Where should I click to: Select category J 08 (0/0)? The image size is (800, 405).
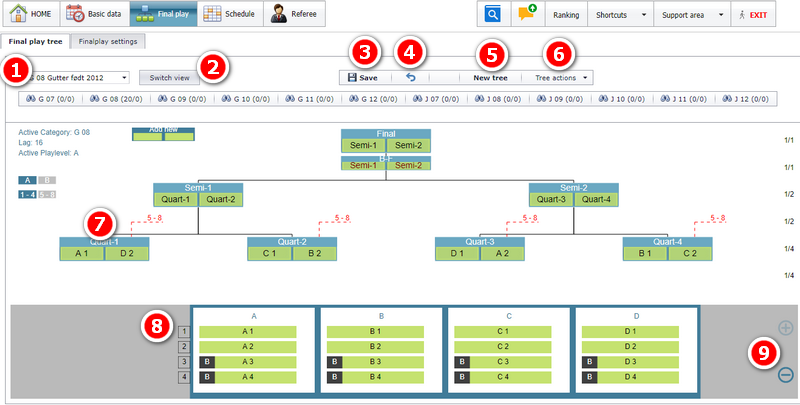(498, 98)
